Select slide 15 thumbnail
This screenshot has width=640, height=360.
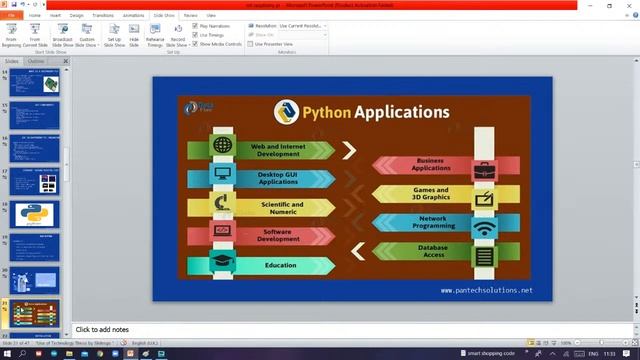[x=34, y=116]
